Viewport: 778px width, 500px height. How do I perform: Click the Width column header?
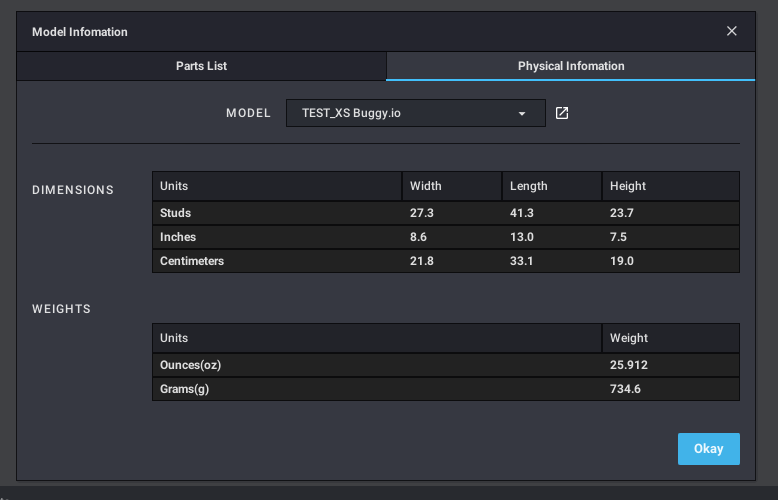(x=452, y=186)
